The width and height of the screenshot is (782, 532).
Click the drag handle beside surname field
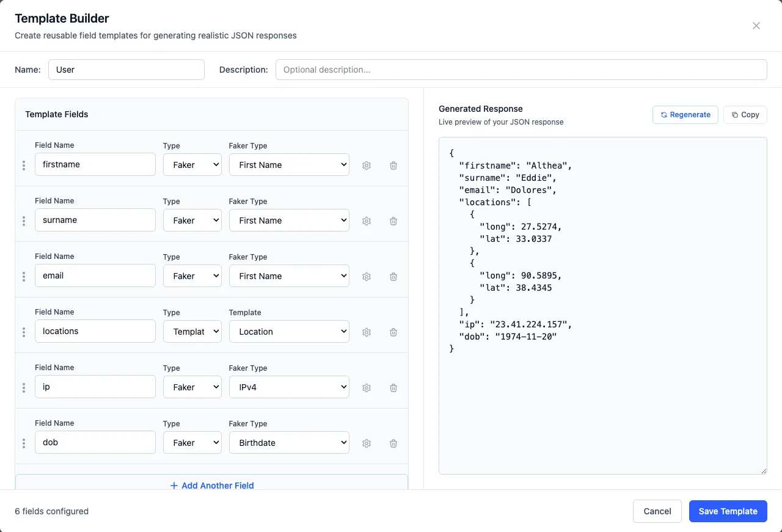coord(24,220)
